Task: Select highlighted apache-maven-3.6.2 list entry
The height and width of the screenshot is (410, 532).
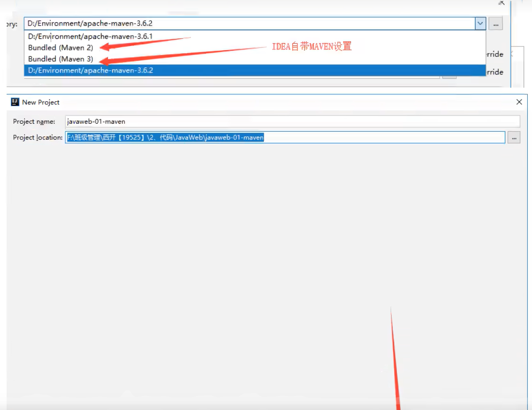Action: [255, 70]
